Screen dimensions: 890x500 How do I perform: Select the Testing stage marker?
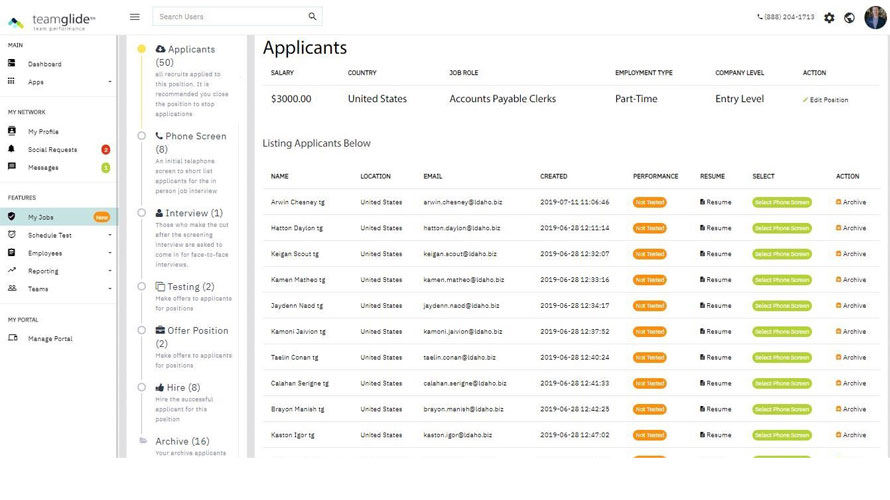point(142,287)
